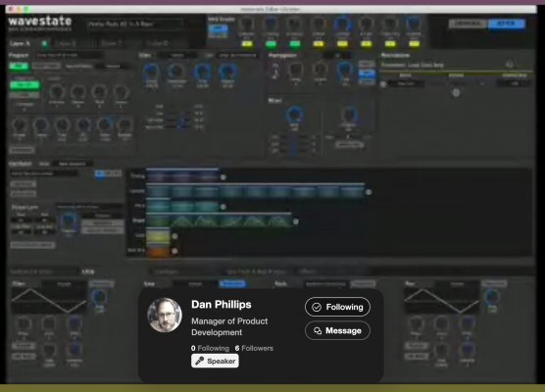Click the wavestate logo
Image resolution: width=545 pixels, height=392 pixels.
point(40,22)
